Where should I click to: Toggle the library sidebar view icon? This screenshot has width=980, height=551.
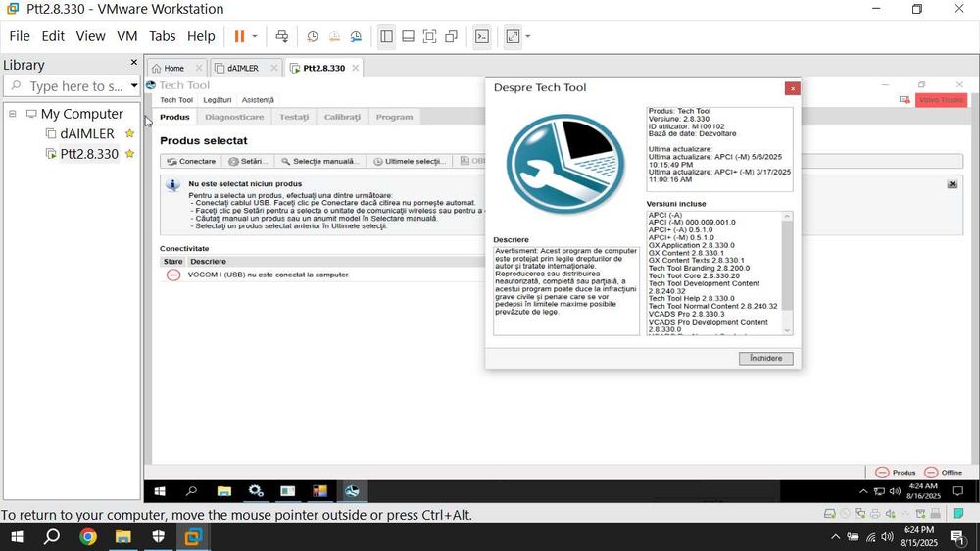(x=386, y=36)
